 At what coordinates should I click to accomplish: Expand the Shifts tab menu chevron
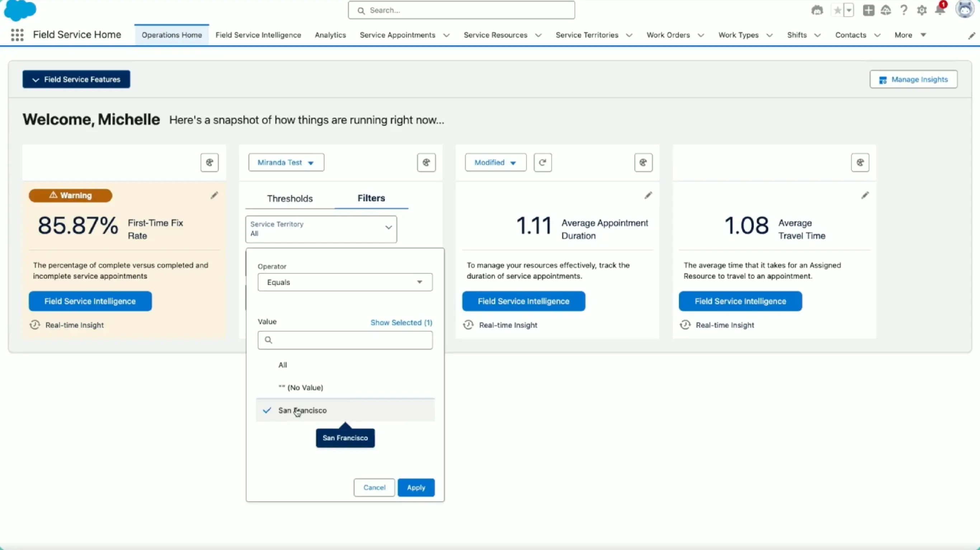818,36
